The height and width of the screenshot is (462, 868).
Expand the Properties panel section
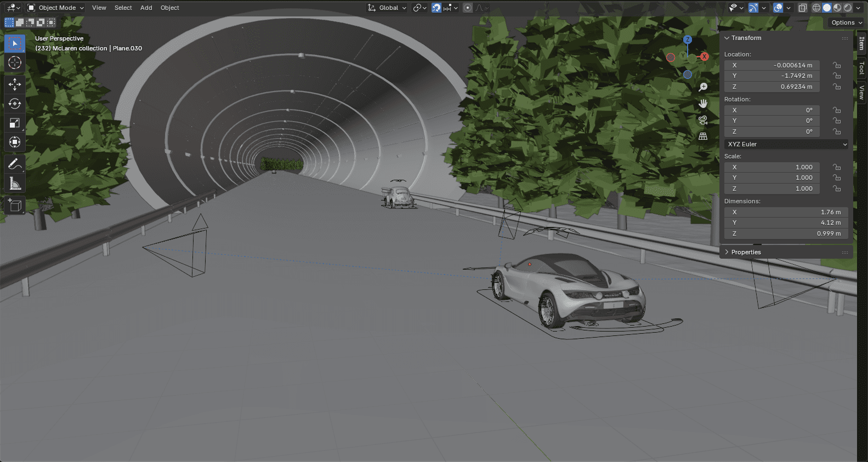(746, 252)
